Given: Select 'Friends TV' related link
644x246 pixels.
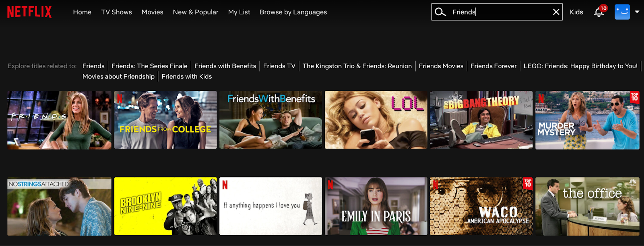Looking at the screenshot, I should point(279,66).
